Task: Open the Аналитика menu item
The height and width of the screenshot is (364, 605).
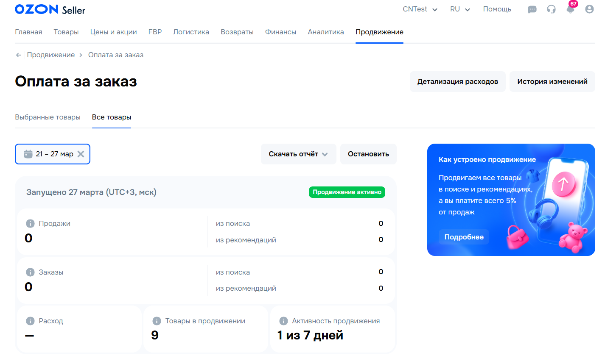Action: pos(325,32)
